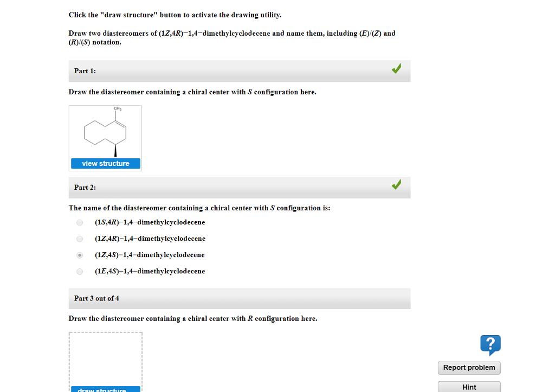Click the CH3 label on the drawn structure
This screenshot has height=392, width=555.
click(117, 108)
